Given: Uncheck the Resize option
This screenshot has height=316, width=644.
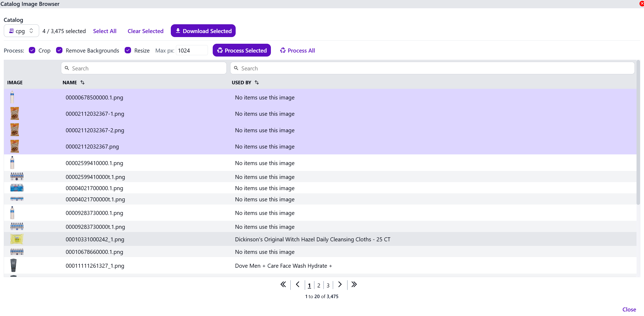Looking at the screenshot, I should coord(128,50).
